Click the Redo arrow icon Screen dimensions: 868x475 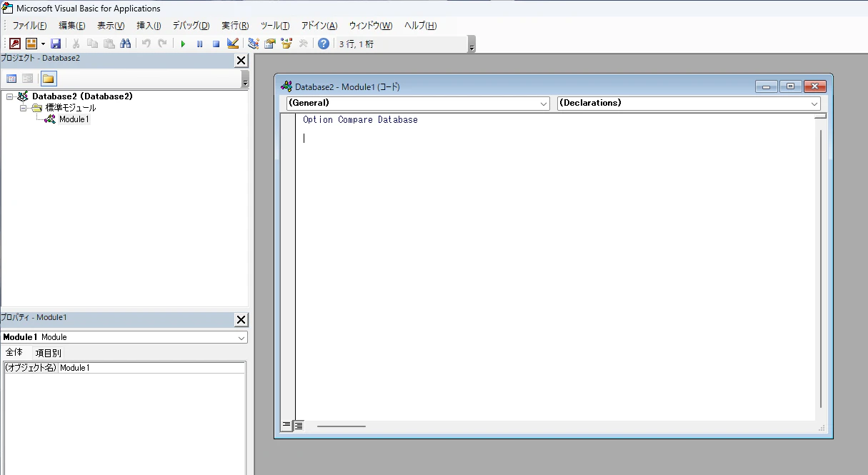point(162,44)
